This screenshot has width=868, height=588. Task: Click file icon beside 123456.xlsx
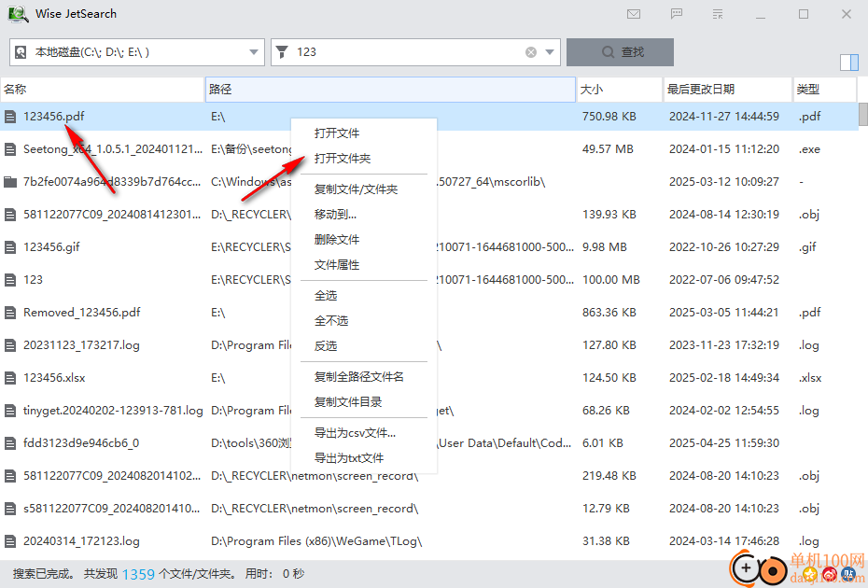click(x=10, y=378)
